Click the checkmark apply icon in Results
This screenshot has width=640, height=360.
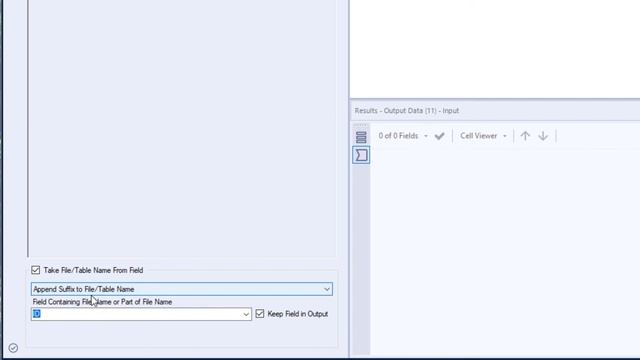pyautogui.click(x=440, y=136)
